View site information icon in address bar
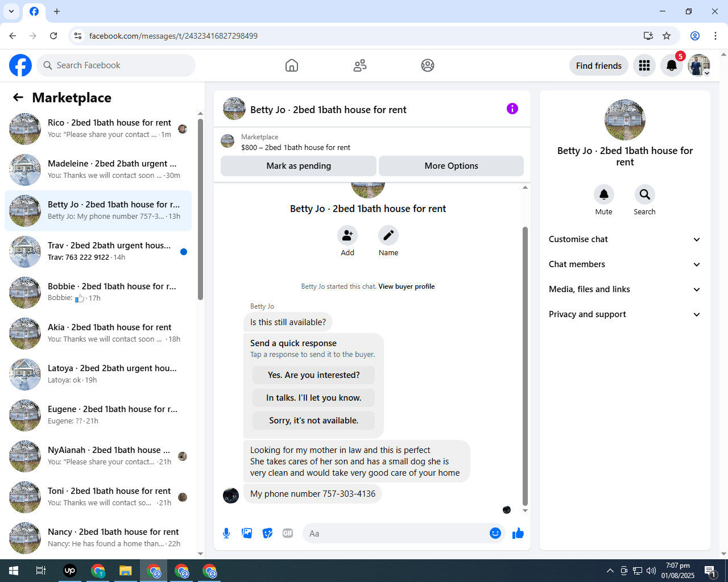Viewport: 728px width, 582px height. [x=78, y=36]
